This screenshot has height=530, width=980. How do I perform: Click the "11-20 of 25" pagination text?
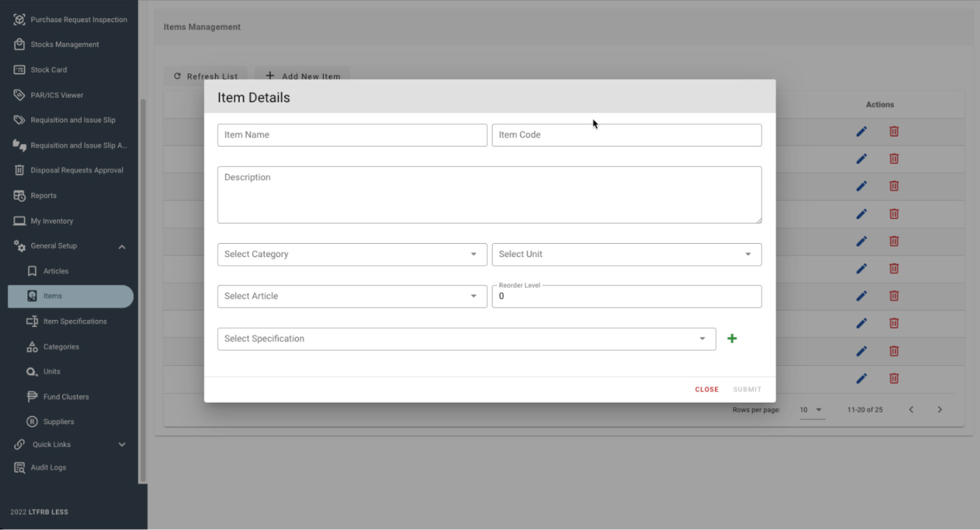[865, 410]
